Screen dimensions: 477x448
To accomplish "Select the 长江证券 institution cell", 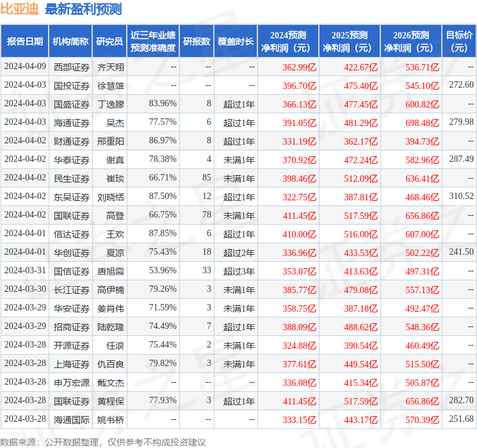I will 72,290.
